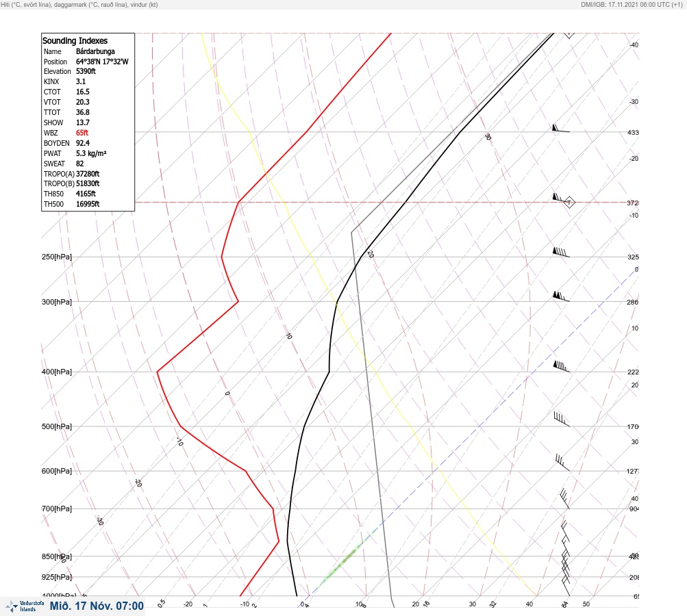687x616 pixels.
Task: Click the date label 'Mið. 17 Nóv. 07:00'
Action: [x=97, y=606]
